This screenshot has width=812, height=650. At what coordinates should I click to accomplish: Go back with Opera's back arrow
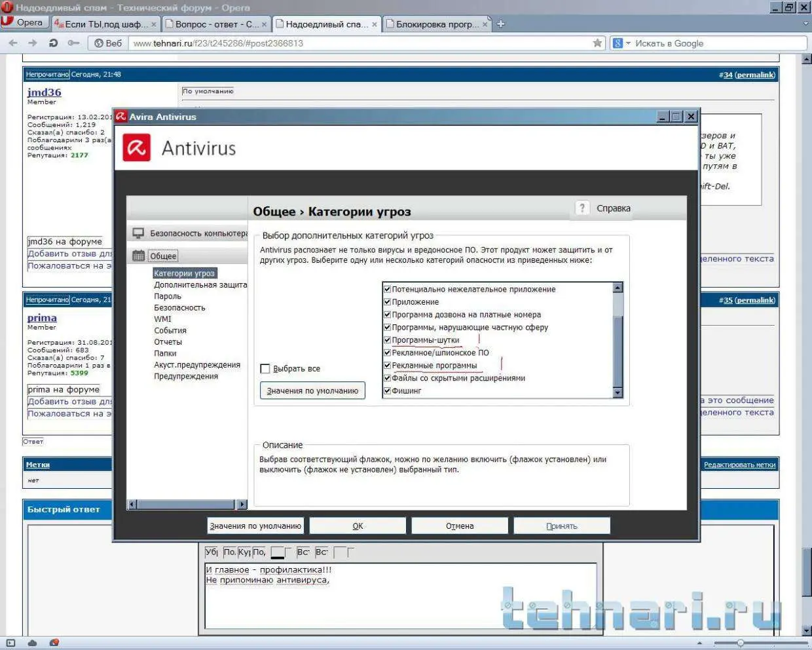[x=13, y=43]
